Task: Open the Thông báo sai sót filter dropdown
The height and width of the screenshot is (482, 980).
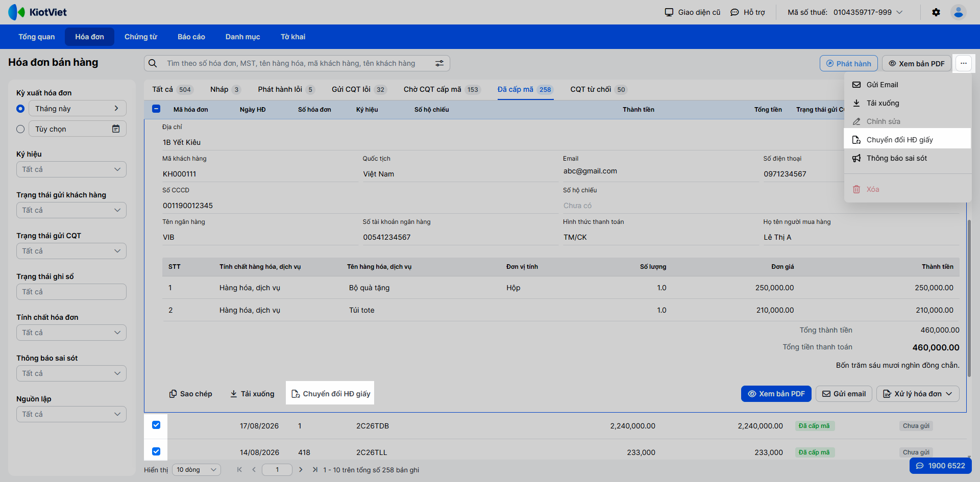Action: pyautogui.click(x=71, y=373)
